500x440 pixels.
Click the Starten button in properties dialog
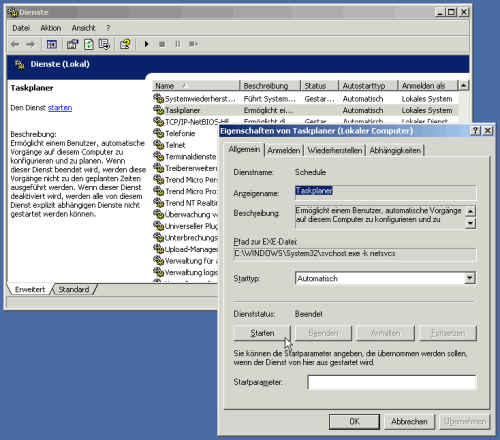[x=262, y=333]
